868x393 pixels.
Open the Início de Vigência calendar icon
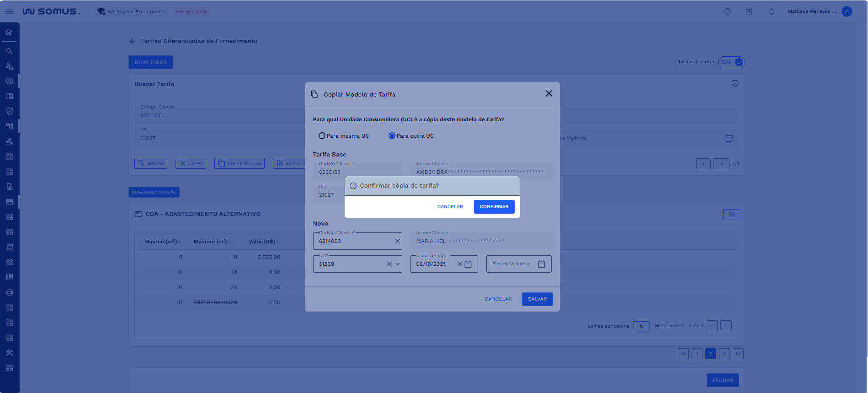468,264
